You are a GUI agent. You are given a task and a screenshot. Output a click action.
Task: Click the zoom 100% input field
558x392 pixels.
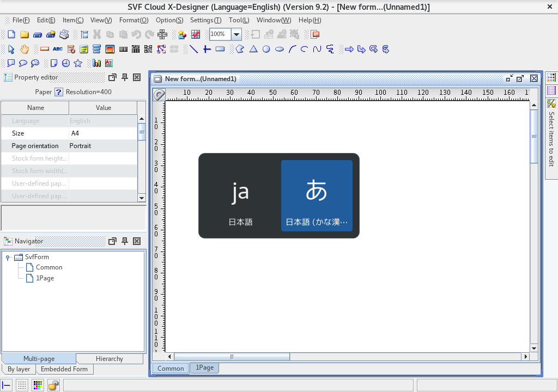point(220,34)
